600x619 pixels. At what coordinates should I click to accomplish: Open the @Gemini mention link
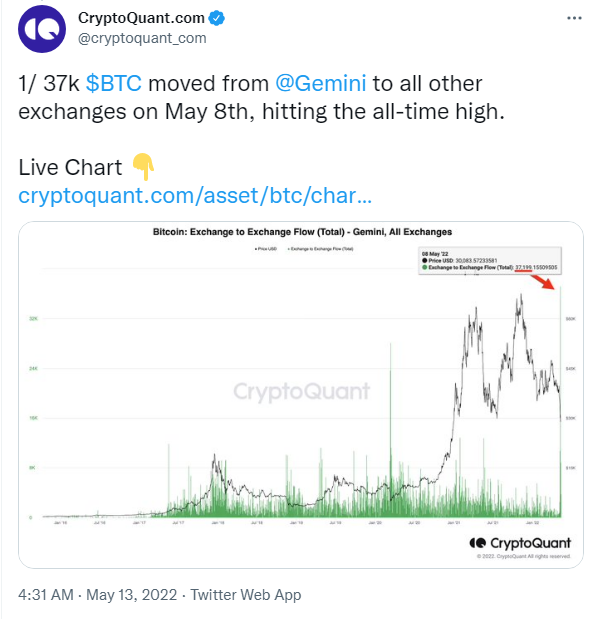(x=321, y=83)
